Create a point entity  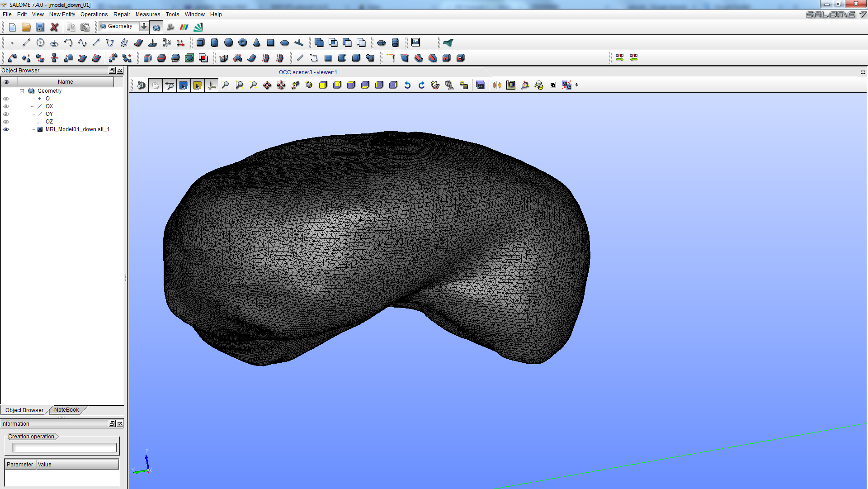pyautogui.click(x=12, y=43)
